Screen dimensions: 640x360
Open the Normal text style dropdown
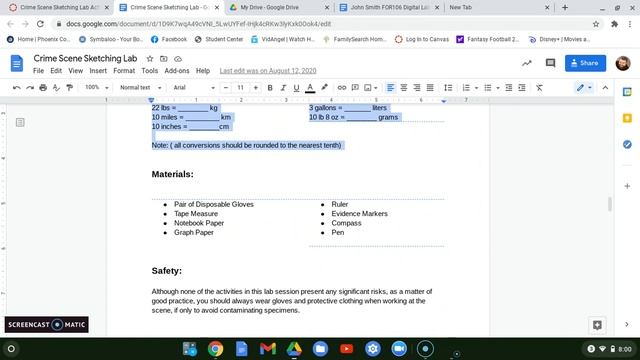140,88
